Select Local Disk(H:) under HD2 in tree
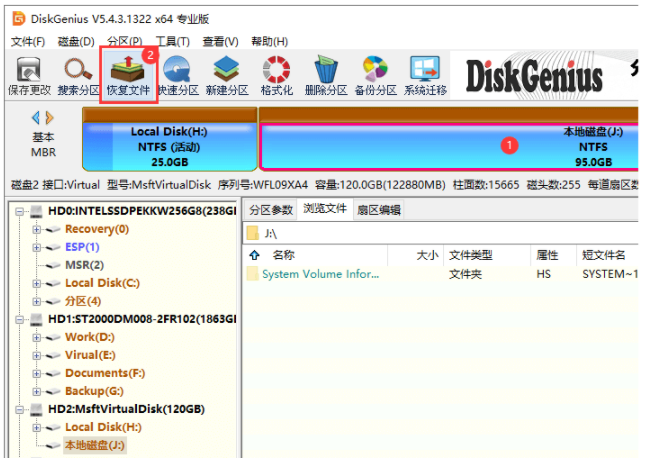652x462 pixels. (103, 427)
